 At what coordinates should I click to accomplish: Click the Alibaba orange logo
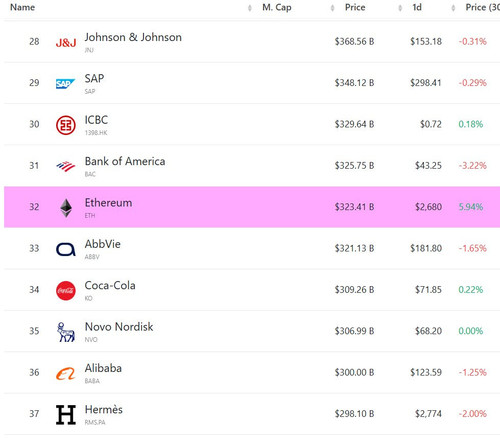tap(66, 374)
